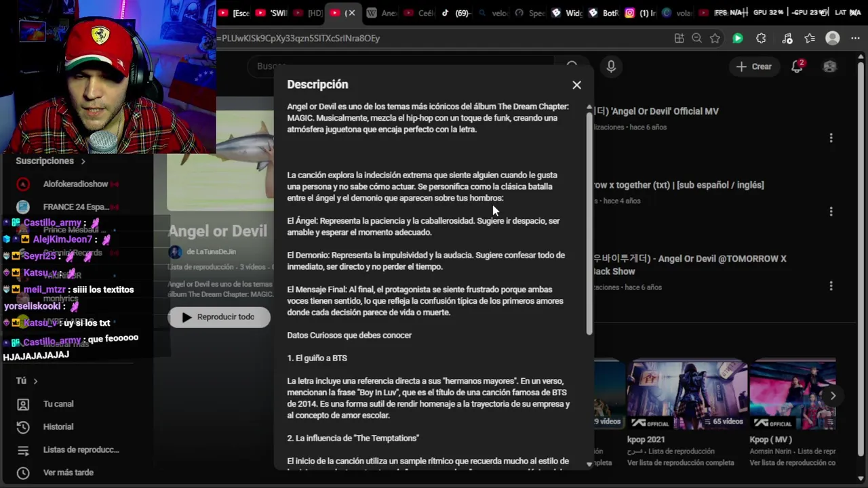Close the Descripción dialog
This screenshot has width=868, height=488.
(x=576, y=85)
